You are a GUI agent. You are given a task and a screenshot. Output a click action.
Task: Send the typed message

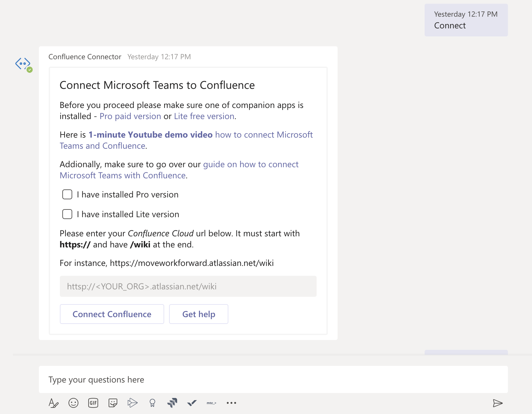coord(497,403)
